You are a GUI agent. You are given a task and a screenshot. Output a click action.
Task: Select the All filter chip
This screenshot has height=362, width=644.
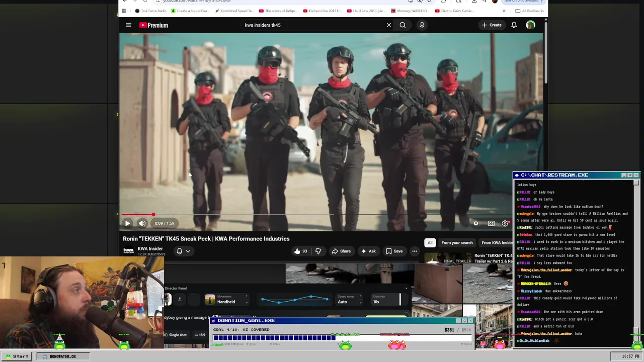(430, 243)
